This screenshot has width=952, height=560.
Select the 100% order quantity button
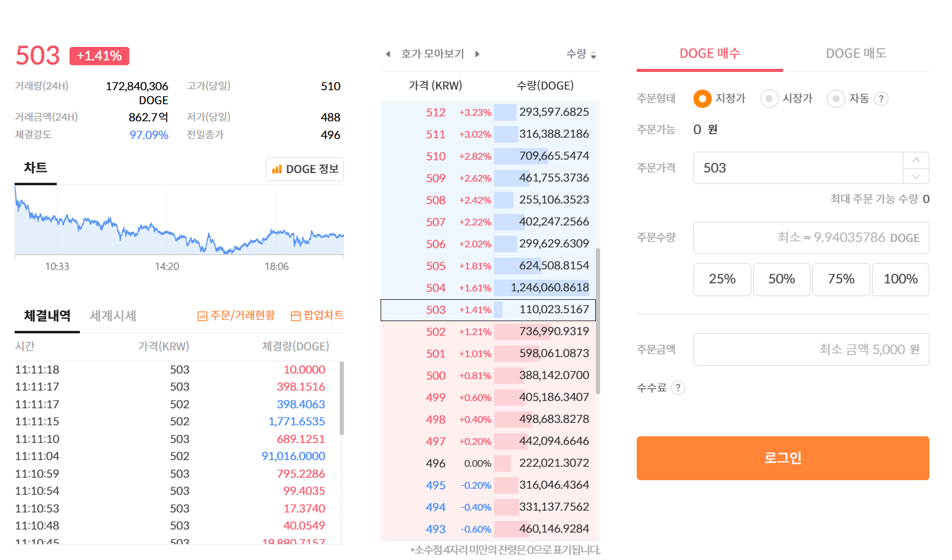[x=901, y=279]
